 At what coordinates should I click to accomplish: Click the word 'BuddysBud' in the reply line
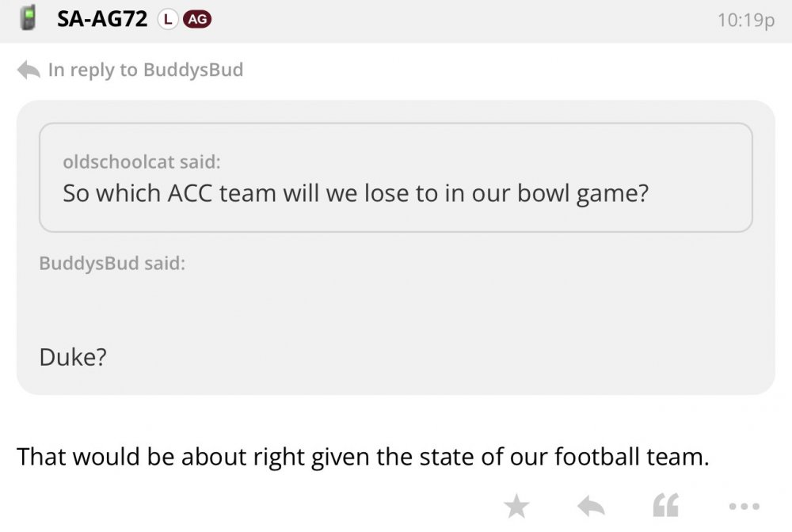pos(192,70)
